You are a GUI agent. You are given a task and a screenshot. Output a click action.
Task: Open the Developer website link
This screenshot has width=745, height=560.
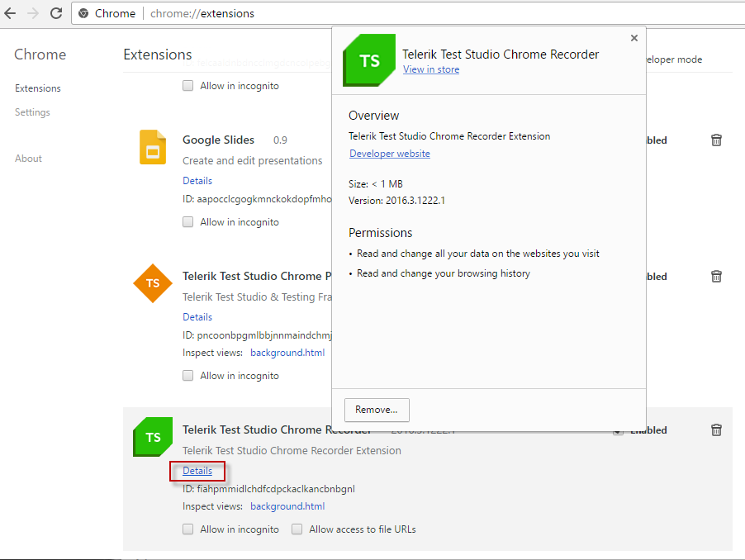click(390, 154)
